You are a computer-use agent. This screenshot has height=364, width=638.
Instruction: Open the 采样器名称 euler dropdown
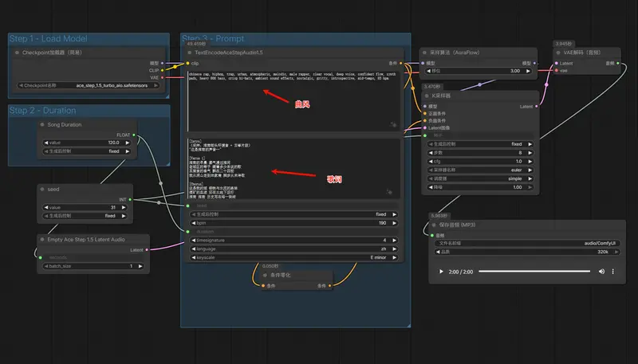click(x=480, y=170)
